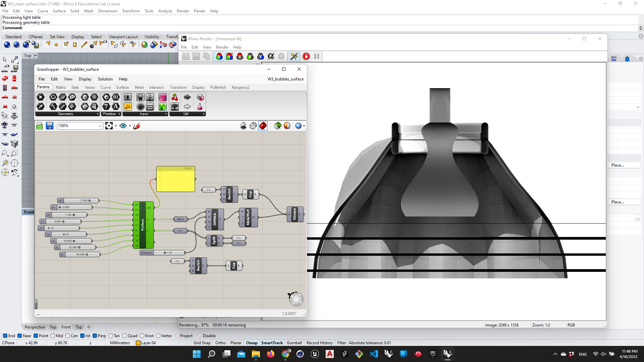Image resolution: width=644 pixels, height=362 pixels.
Task: Select the Panel component in the Input group
Action: point(150,107)
